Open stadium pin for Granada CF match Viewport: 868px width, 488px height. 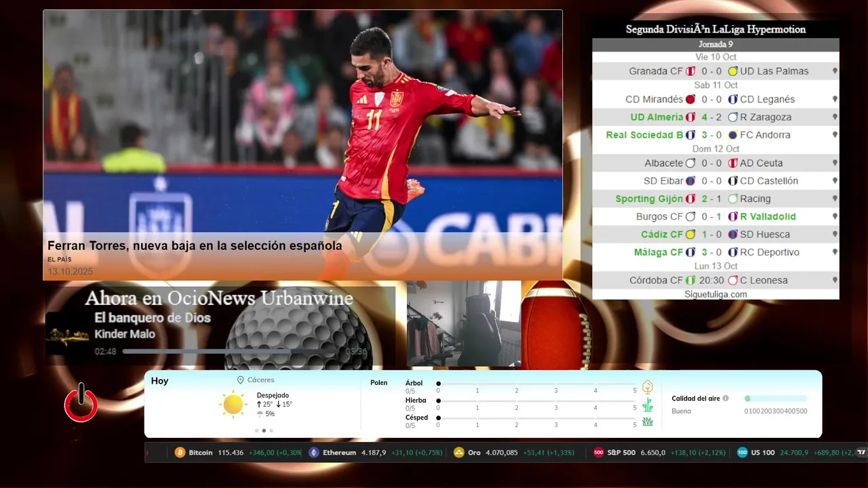click(x=835, y=71)
